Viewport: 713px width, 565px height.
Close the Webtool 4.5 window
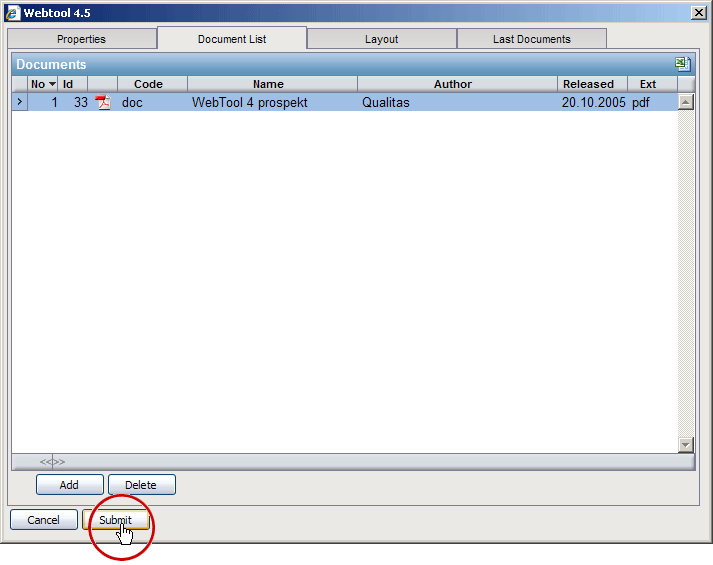[698, 12]
